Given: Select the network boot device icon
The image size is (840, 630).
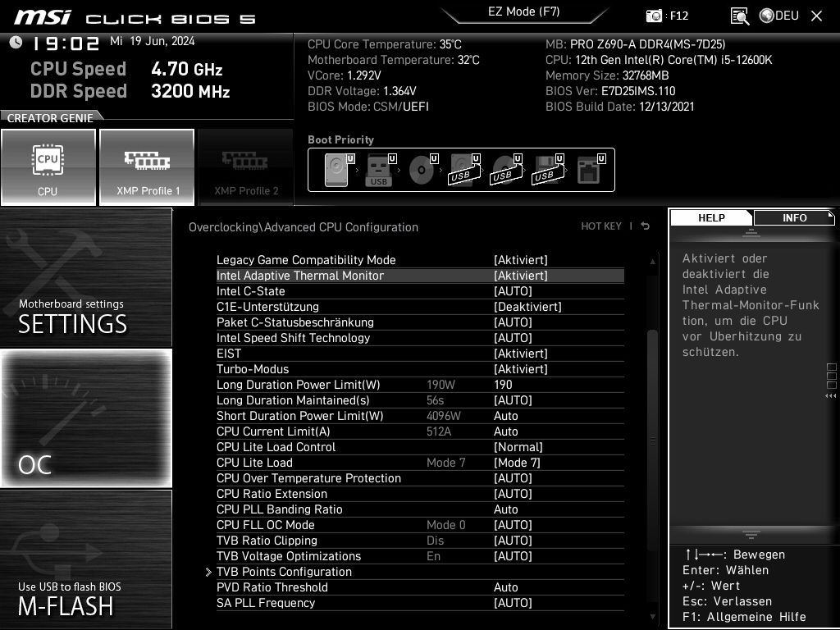Looking at the screenshot, I should pyautogui.click(x=591, y=170).
